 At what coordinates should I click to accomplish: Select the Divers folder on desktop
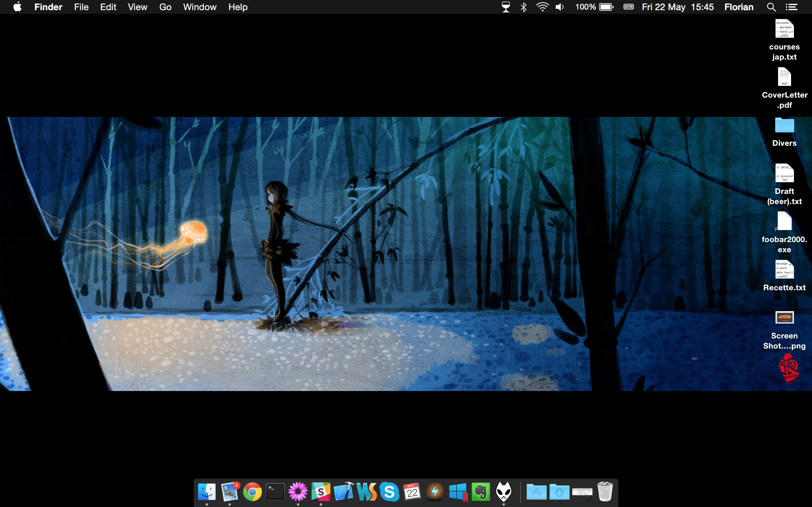[x=784, y=126]
